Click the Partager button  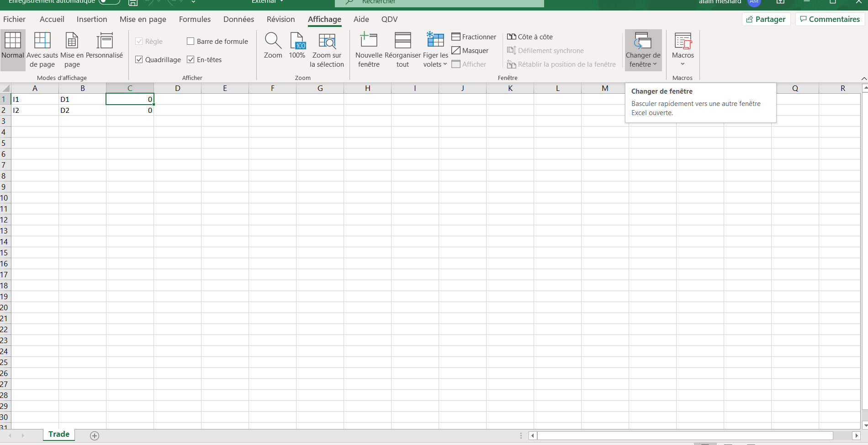[766, 19]
